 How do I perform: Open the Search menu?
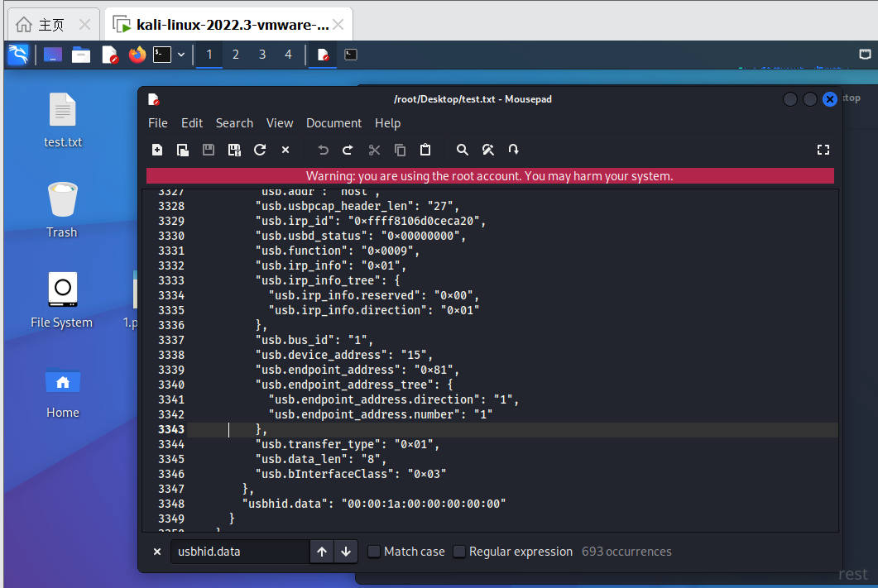tap(234, 123)
